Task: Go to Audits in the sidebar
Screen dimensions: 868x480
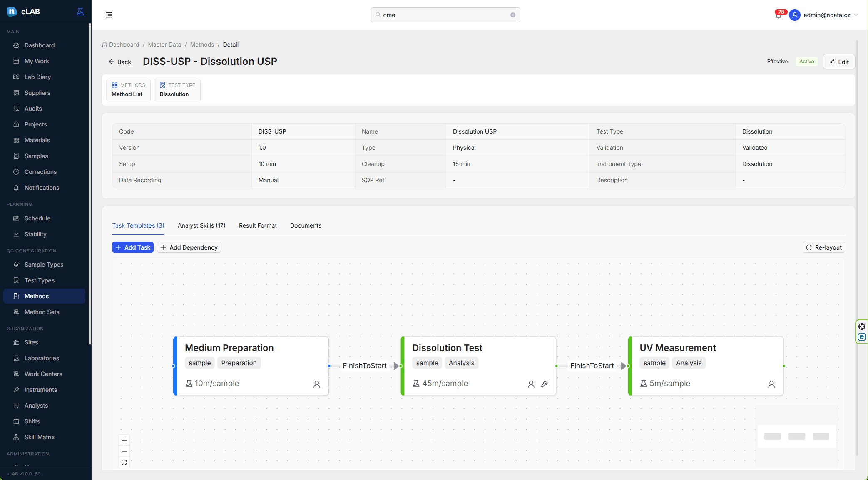Action: click(x=44, y=109)
